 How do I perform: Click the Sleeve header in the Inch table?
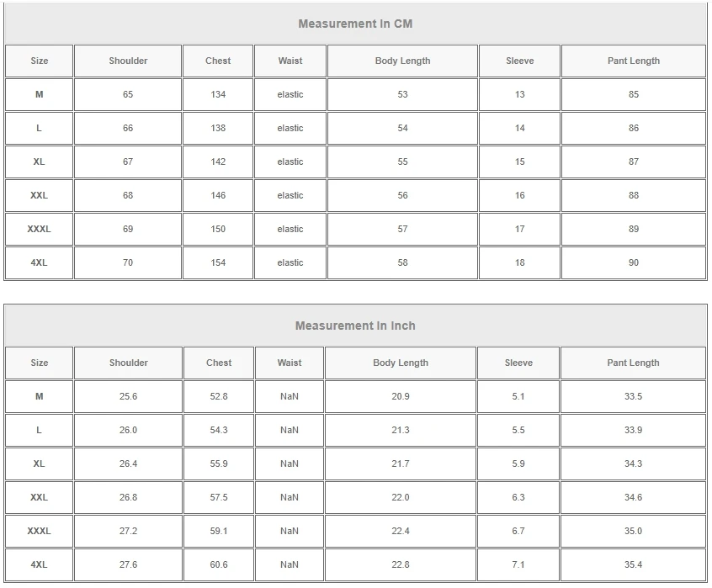pyautogui.click(x=518, y=363)
